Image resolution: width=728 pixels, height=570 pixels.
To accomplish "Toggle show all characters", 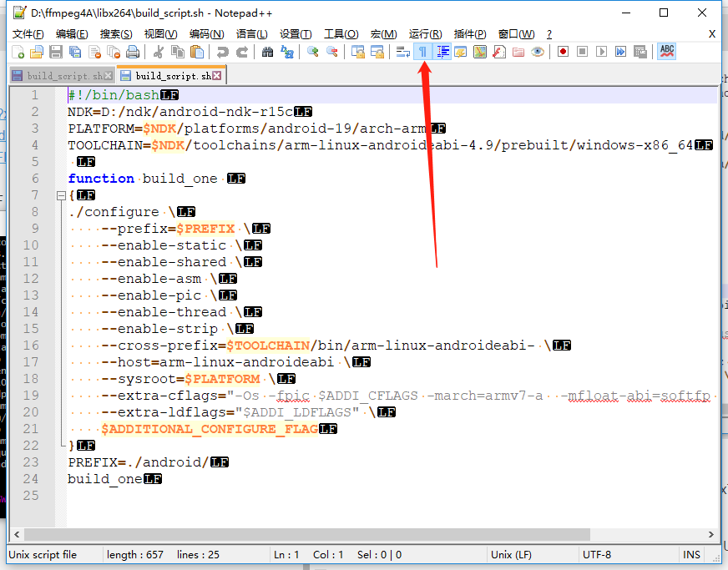I will (425, 52).
